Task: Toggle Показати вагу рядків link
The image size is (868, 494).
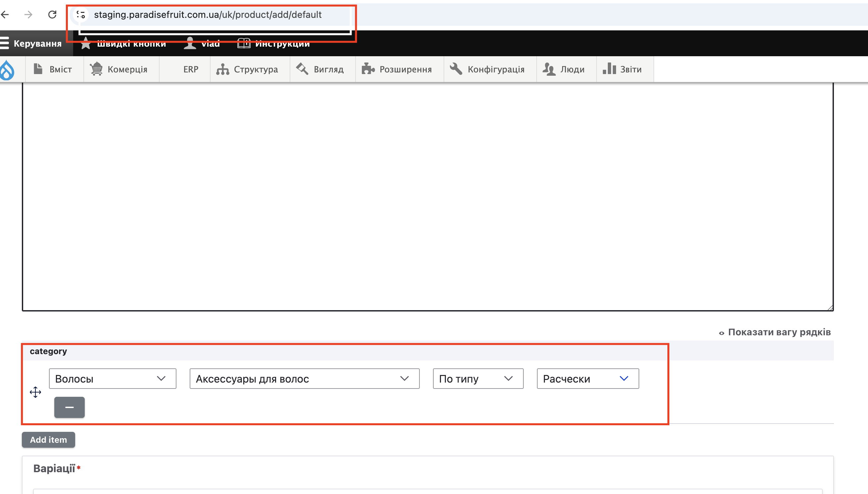Action: click(x=779, y=332)
